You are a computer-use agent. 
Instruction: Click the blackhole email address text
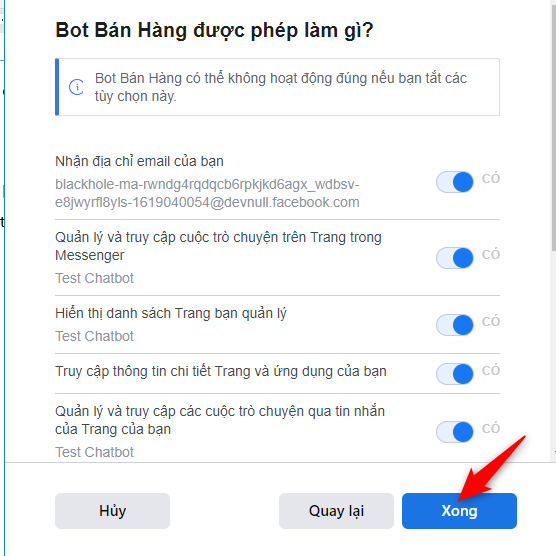click(207, 193)
